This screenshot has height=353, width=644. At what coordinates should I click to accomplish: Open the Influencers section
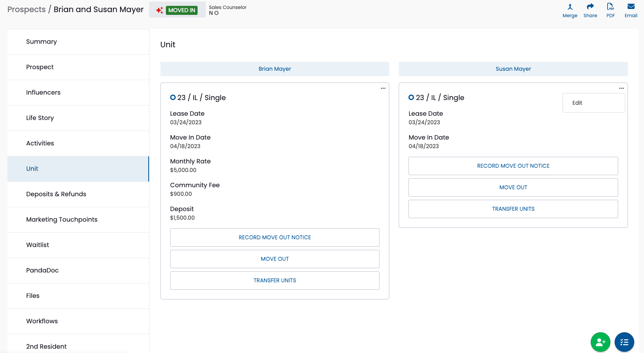(x=78, y=93)
